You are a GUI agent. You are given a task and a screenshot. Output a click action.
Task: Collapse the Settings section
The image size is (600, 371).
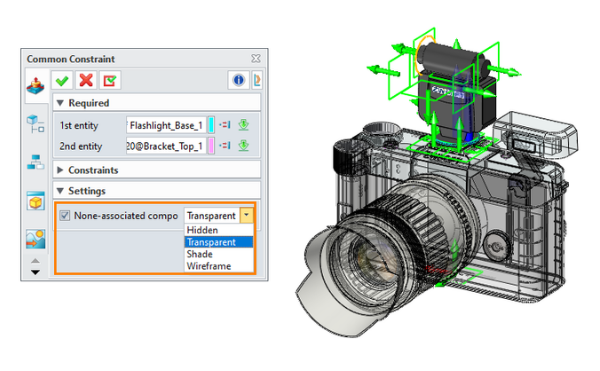60,191
